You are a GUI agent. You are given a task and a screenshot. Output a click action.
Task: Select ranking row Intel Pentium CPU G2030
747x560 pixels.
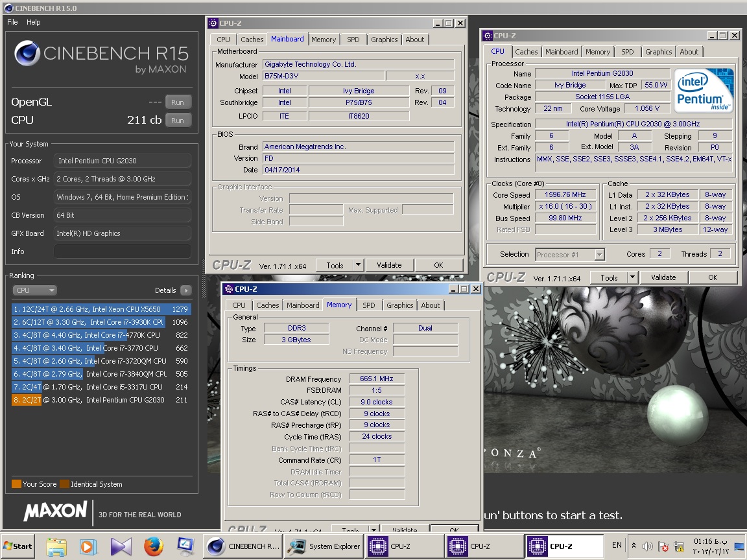tap(101, 400)
